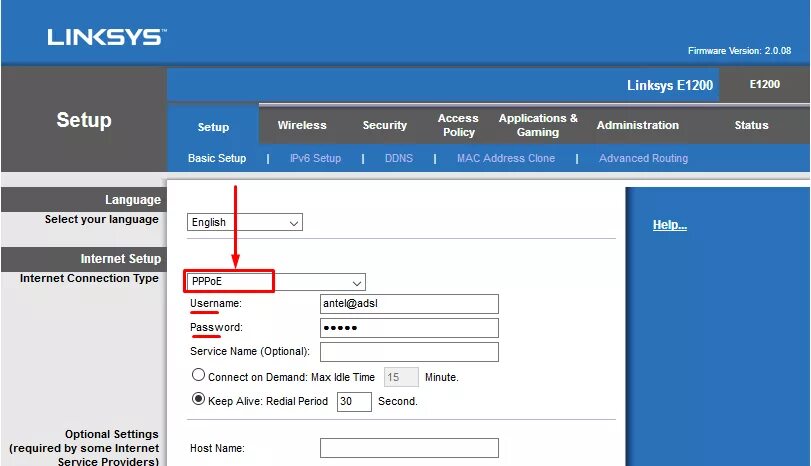
Task: Switch to the Wireless tab
Action: (302, 125)
